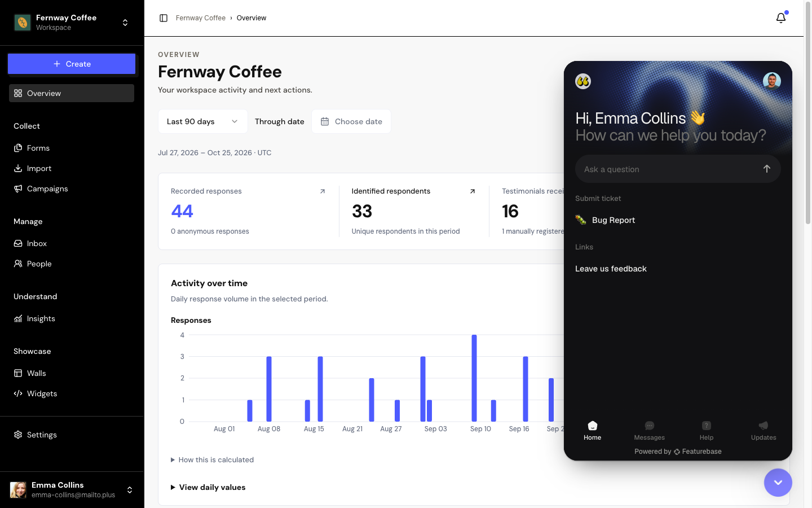The height and width of the screenshot is (508, 812).
Task: Open the Emma Collins account menu chevrons
Action: pos(130,490)
